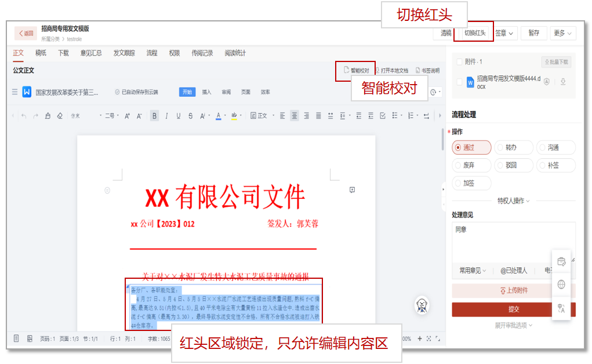Switch to the 意见汇总 tab
The image size is (592, 364).
91,53
